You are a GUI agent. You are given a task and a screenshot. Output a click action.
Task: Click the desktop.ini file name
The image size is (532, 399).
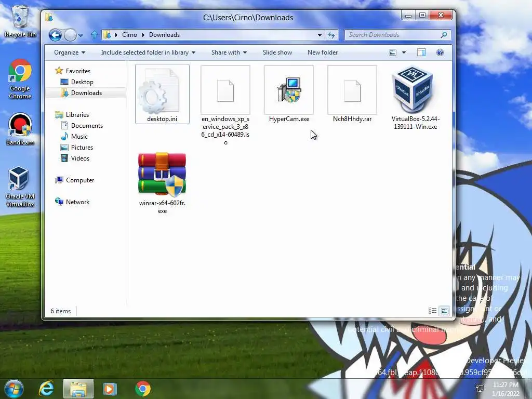162,119
